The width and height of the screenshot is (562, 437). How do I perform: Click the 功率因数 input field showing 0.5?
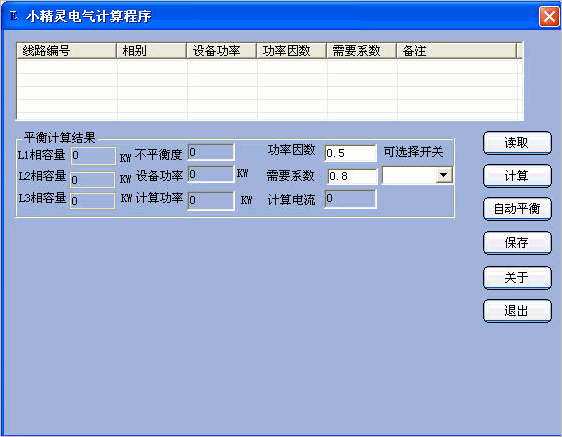pos(351,153)
